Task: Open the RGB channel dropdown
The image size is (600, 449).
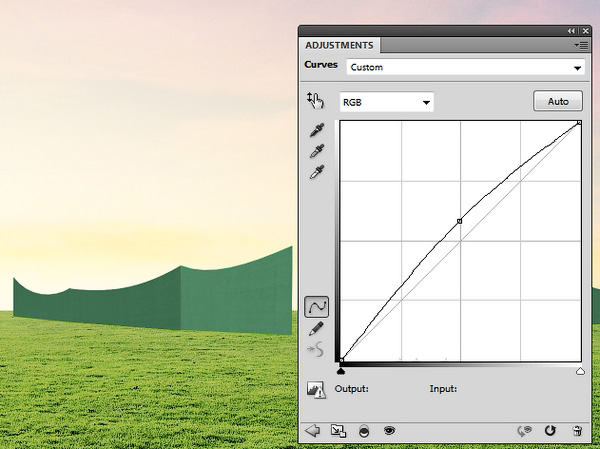Action: pyautogui.click(x=386, y=102)
